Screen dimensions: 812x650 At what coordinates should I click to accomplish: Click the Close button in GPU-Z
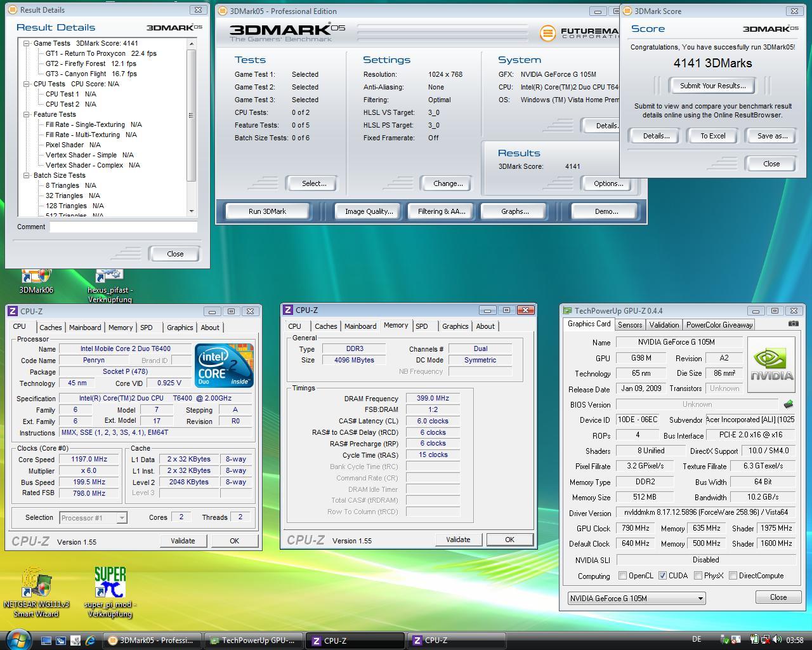(778, 597)
